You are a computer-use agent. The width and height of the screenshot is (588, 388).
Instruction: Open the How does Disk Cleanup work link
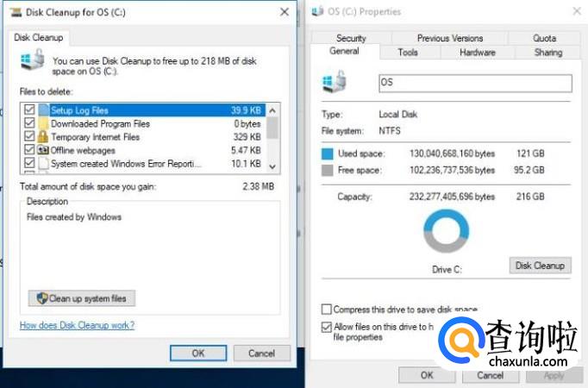pyautogui.click(x=77, y=325)
